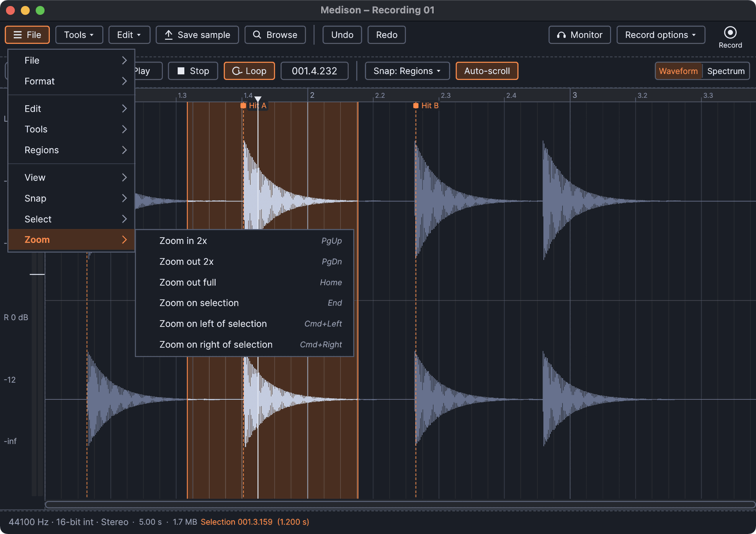Viewport: 756px width, 534px height.
Task: Click the horizontal waveform scrollbar
Action: (400, 504)
